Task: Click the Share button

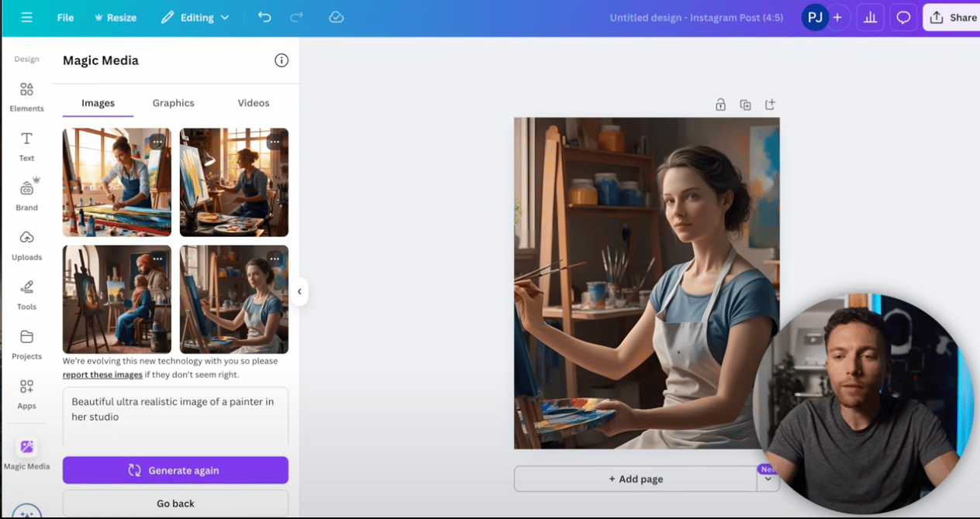Action: pyautogui.click(x=953, y=17)
